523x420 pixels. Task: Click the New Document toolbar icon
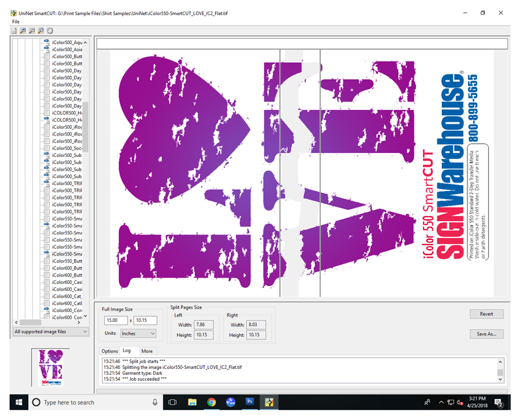click(x=14, y=31)
